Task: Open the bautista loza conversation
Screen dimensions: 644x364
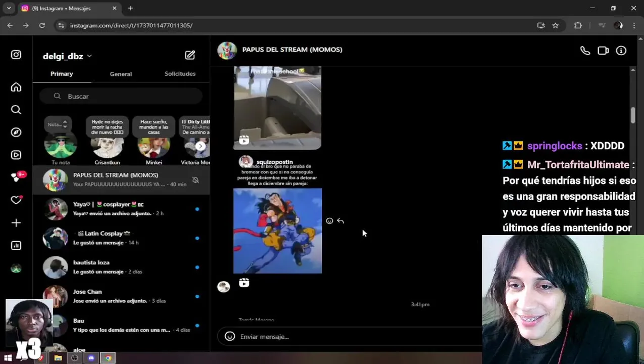Action: (x=121, y=267)
